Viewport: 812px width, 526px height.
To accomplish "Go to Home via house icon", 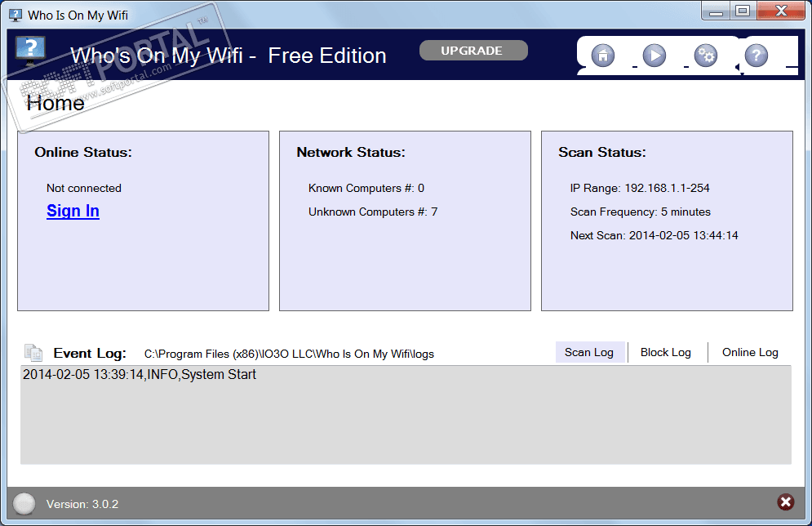I will point(603,56).
